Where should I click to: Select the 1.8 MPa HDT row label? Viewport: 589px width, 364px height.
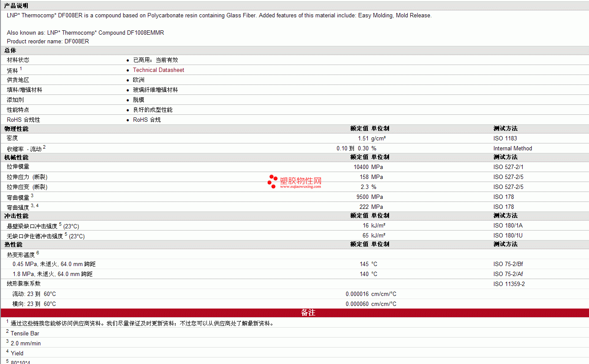coord(52,274)
